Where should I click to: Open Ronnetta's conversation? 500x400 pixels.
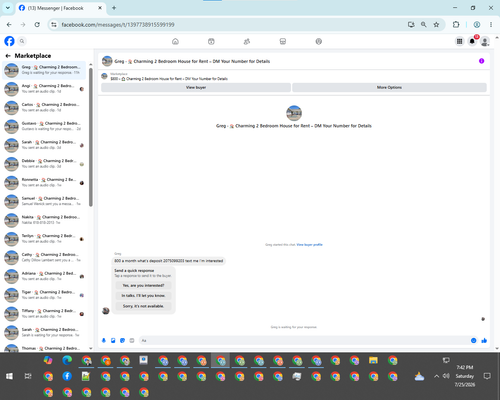tap(44, 182)
